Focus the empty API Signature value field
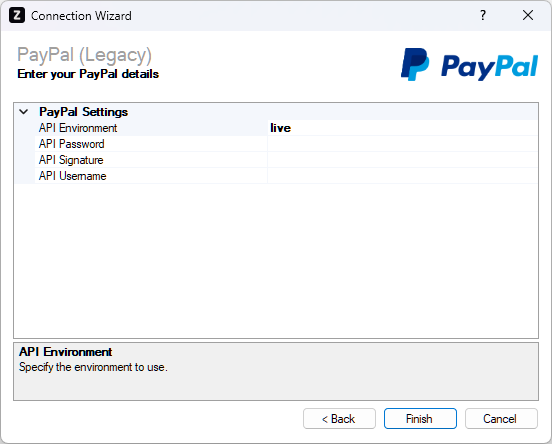 (x=402, y=160)
